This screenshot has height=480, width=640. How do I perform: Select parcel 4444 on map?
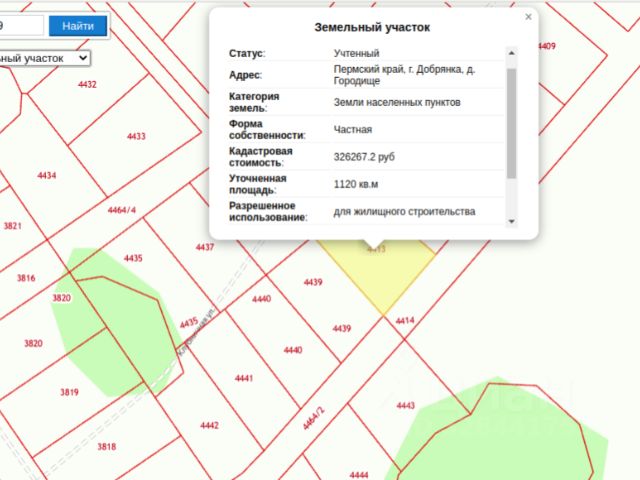point(359,475)
